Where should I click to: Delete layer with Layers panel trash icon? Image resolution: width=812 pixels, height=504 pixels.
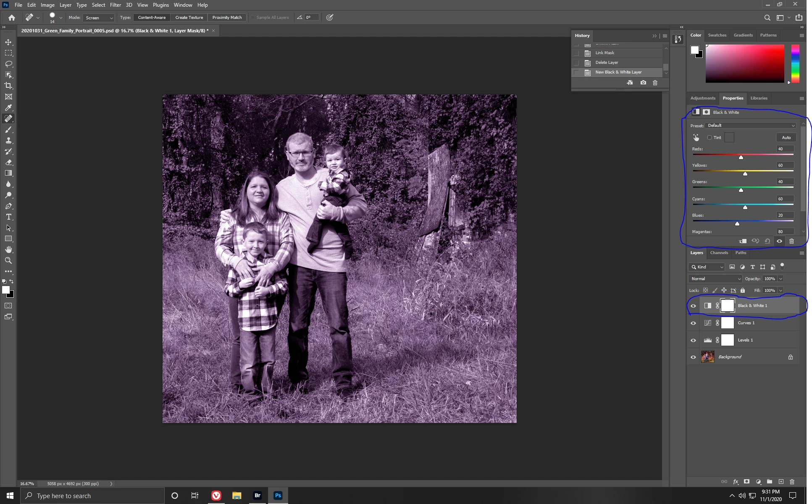point(792,482)
